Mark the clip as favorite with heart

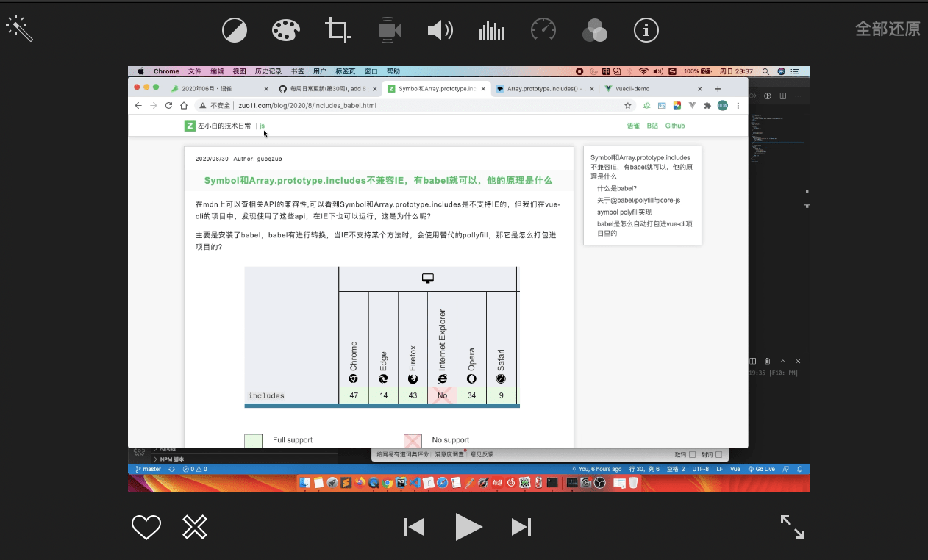146,527
